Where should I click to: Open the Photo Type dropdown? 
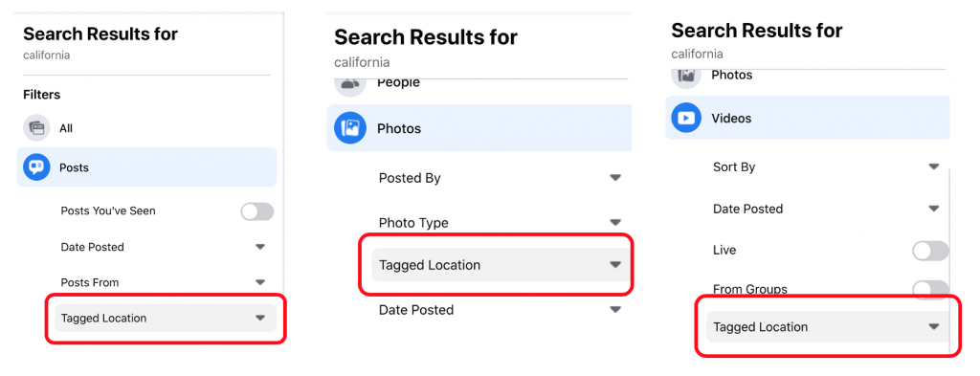(500, 223)
